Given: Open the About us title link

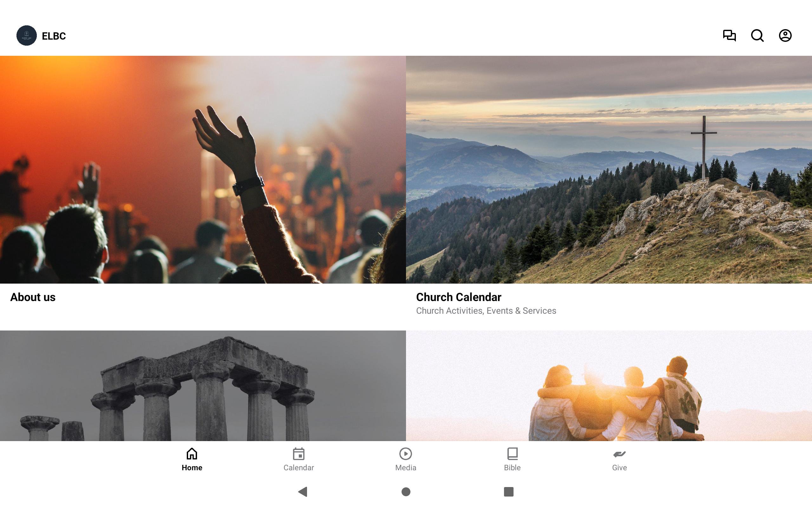Looking at the screenshot, I should tap(33, 297).
